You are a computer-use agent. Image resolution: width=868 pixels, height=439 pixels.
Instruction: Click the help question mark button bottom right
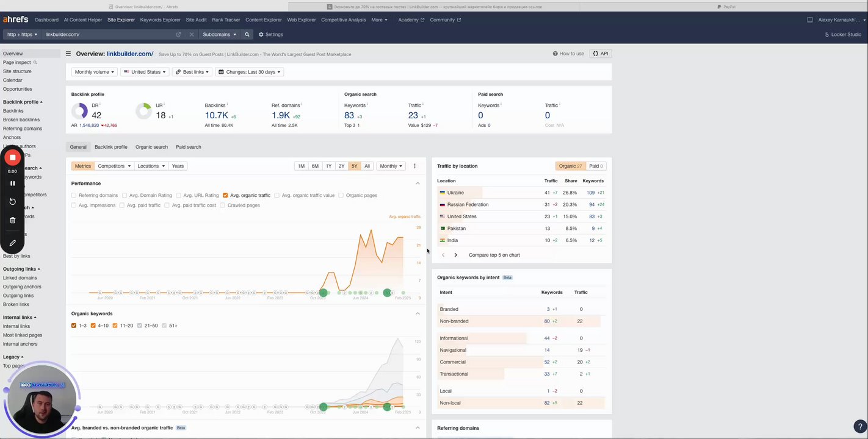pyautogui.click(x=858, y=427)
